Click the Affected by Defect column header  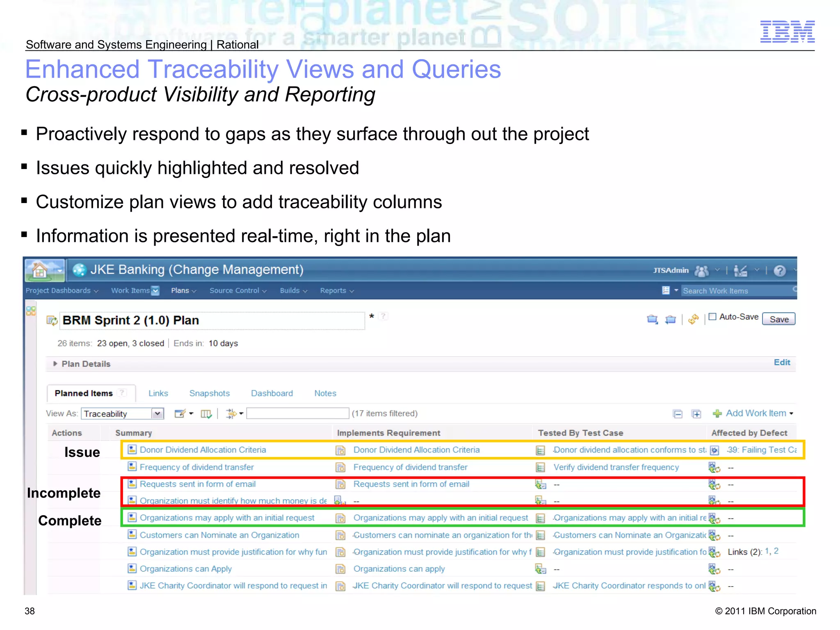(x=749, y=433)
